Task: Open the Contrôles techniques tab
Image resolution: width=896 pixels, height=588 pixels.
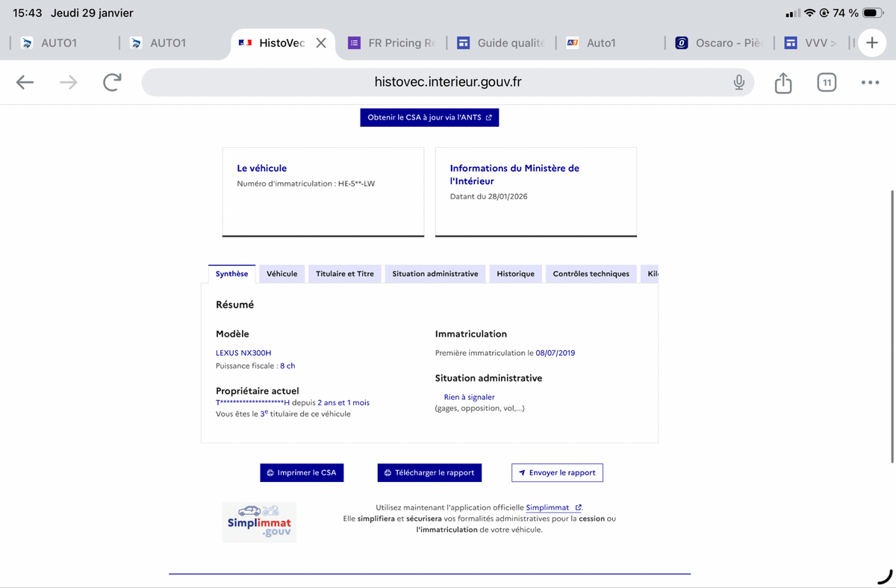Action: pyautogui.click(x=591, y=274)
